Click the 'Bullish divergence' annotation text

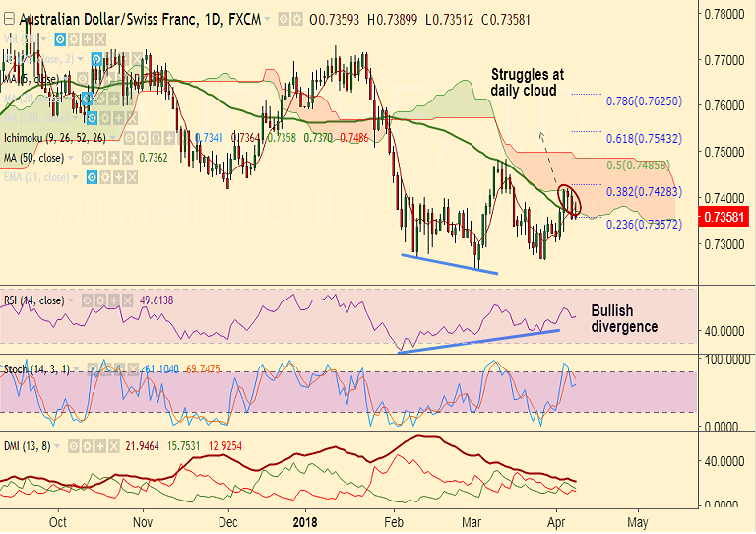(x=624, y=319)
